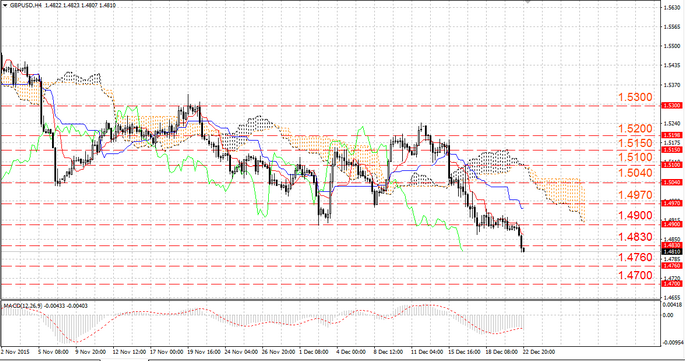Click the 26 Nov 20:00 time label

point(279,352)
